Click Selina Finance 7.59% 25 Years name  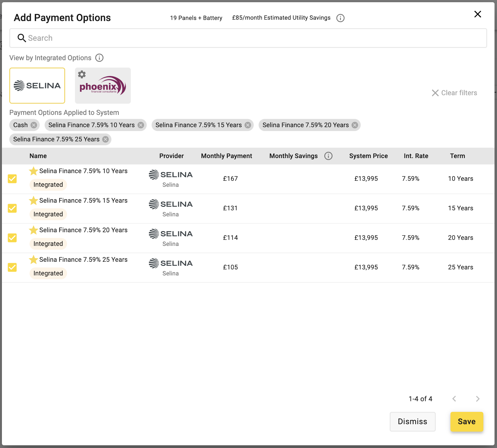[83, 260]
